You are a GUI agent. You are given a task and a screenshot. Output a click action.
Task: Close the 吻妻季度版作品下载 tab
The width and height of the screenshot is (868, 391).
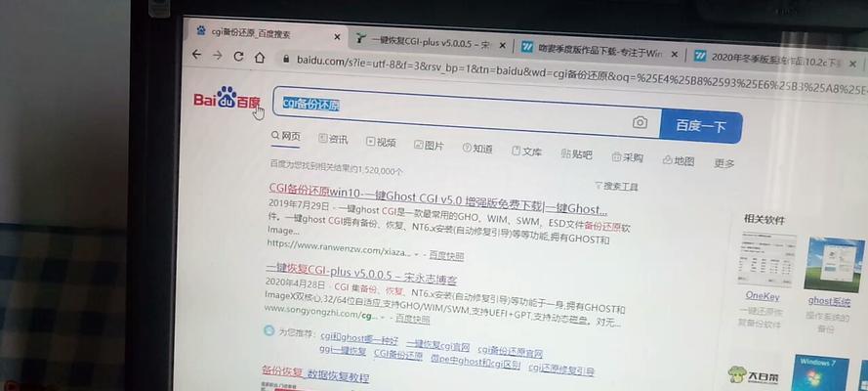point(674,55)
